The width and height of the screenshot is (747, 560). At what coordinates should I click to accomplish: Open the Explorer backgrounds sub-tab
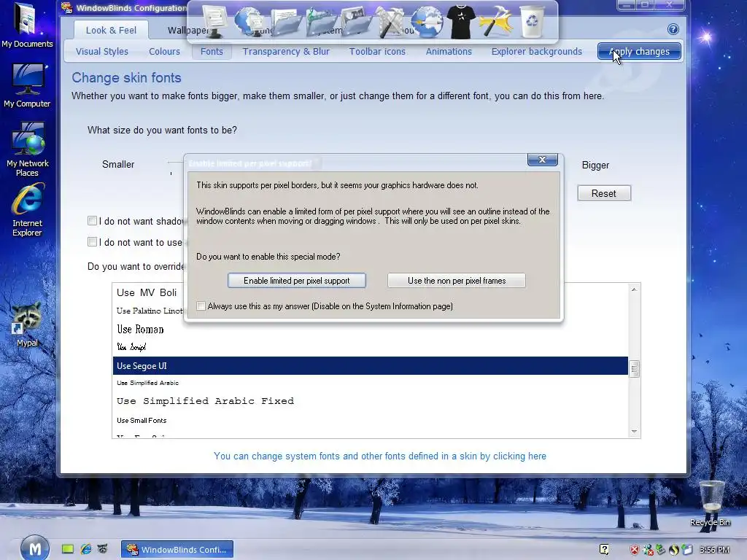pos(536,52)
